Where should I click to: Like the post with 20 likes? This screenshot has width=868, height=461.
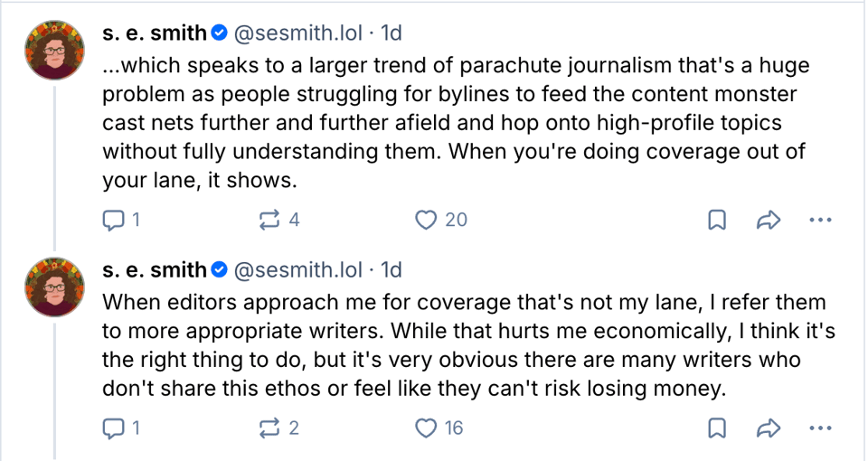click(426, 220)
